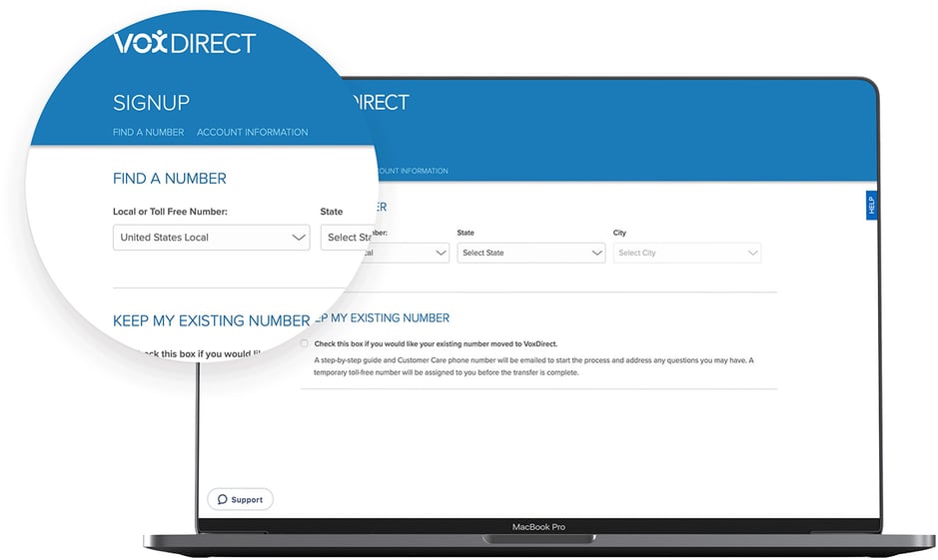Open the Support chat button
The width and height of the screenshot is (938, 560).
[x=240, y=500]
